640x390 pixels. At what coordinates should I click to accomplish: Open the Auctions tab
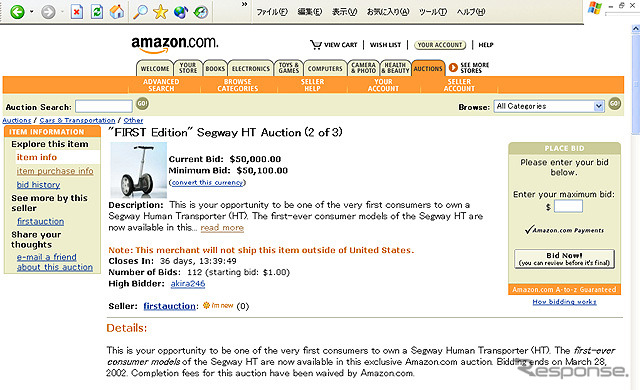coord(428,69)
